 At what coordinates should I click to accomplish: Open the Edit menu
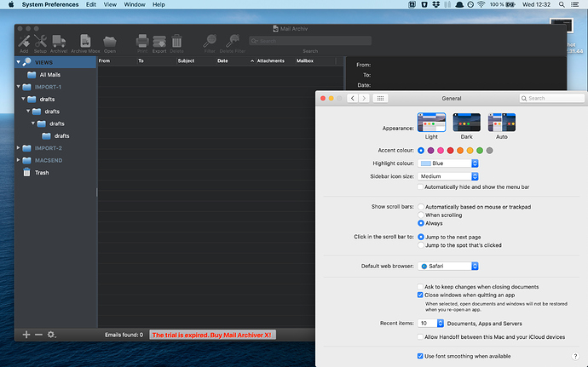click(91, 4)
